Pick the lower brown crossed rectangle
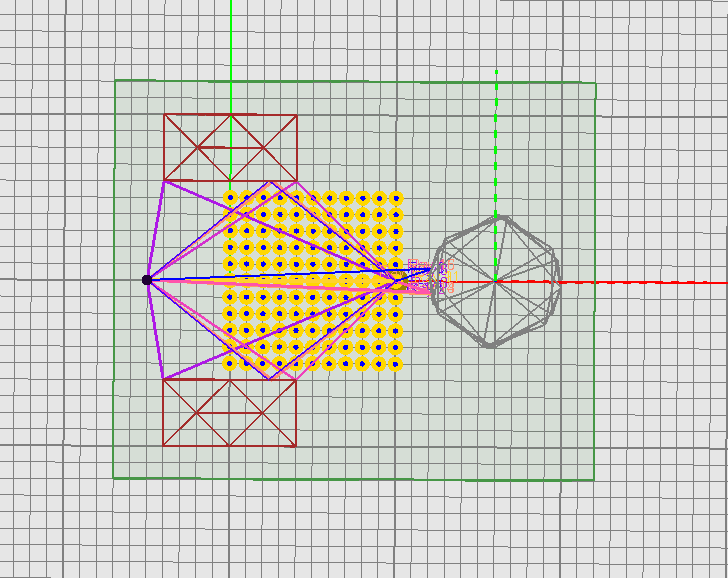The height and width of the screenshot is (578, 728). (x=230, y=413)
